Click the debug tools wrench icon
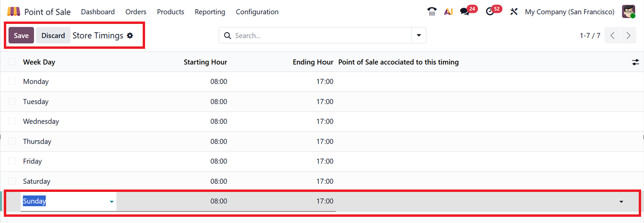The height and width of the screenshot is (223, 644). coord(514,11)
